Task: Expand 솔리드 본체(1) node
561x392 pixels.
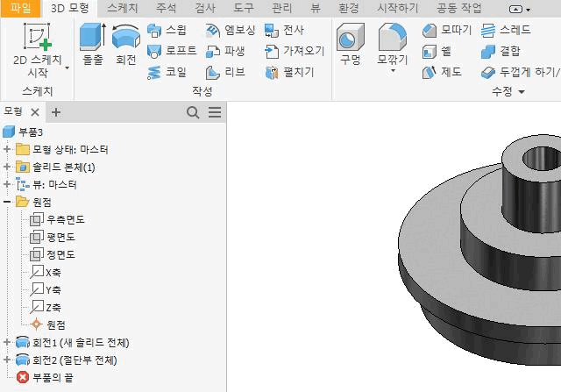Action: pos(7,167)
